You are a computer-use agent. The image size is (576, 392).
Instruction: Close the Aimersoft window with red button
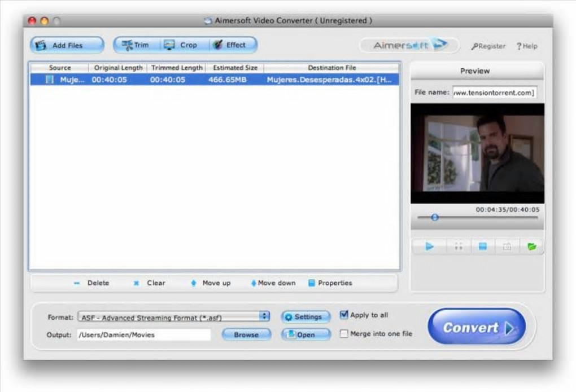pyautogui.click(x=32, y=20)
